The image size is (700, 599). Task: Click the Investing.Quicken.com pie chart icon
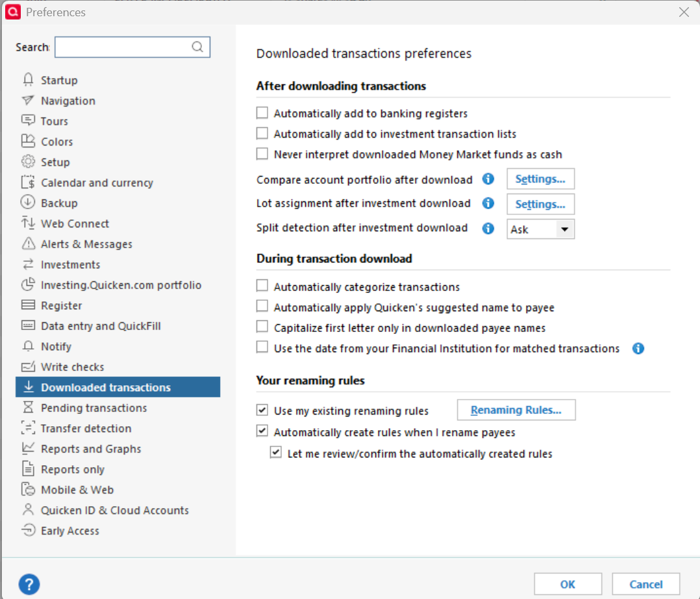click(x=28, y=285)
